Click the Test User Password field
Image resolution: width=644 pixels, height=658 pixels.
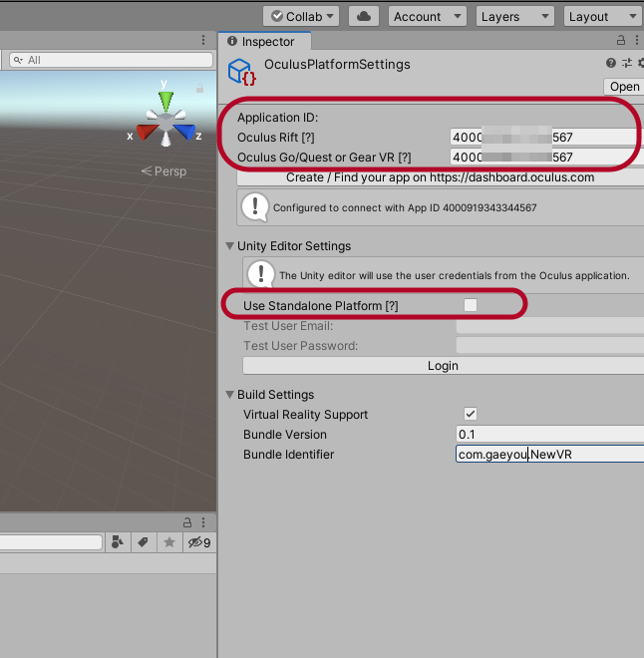pos(550,346)
